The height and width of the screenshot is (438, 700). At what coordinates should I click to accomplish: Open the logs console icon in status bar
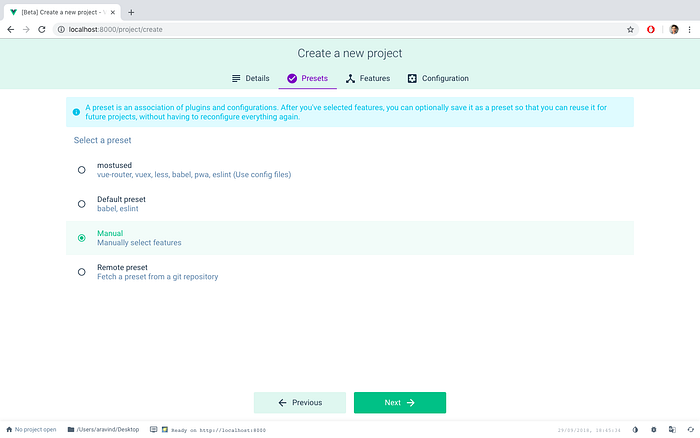tap(154, 430)
